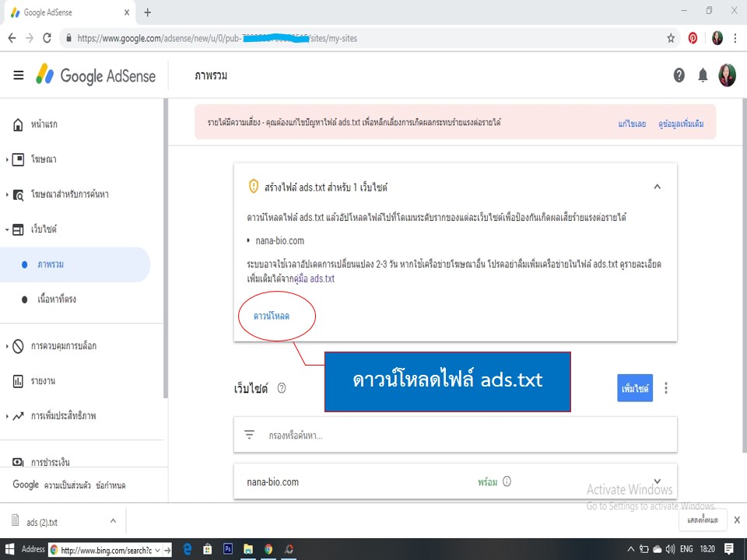Click the ENG language indicator
747x560 pixels.
tap(686, 550)
